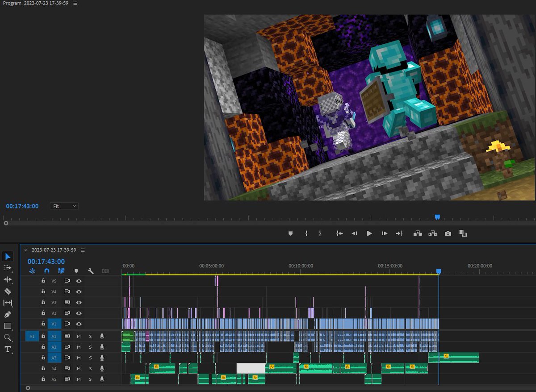The image size is (536, 392).
Task: Lock track V1
Action: pos(43,324)
